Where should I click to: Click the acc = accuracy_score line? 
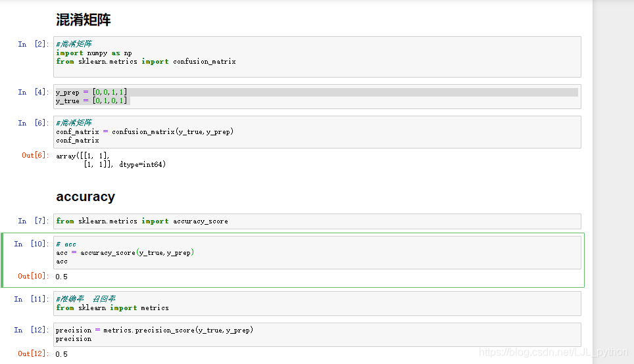(x=125, y=253)
